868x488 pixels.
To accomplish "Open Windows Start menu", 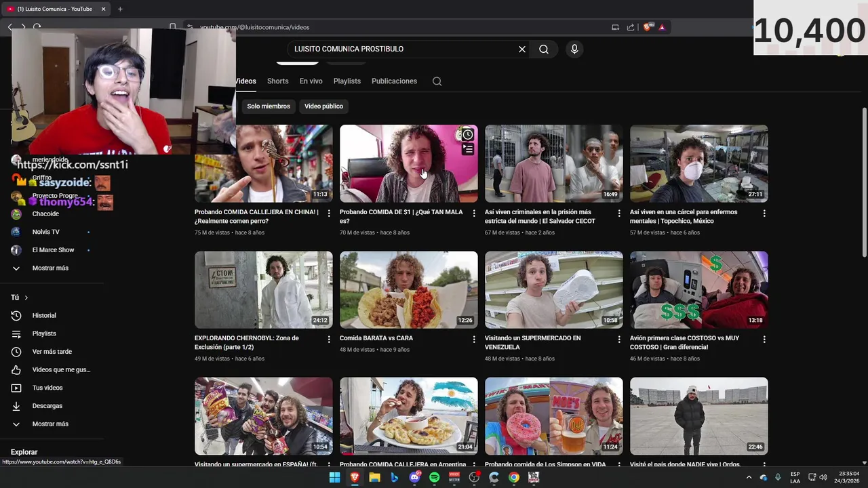I will 334,477.
